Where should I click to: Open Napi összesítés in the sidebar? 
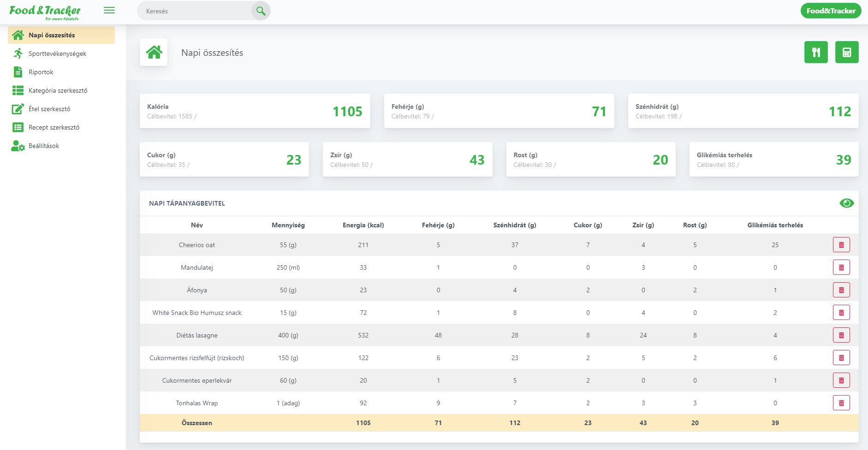[61, 35]
